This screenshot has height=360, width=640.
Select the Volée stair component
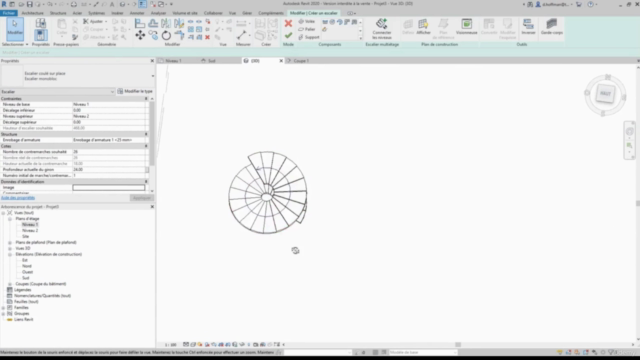pyautogui.click(x=307, y=21)
